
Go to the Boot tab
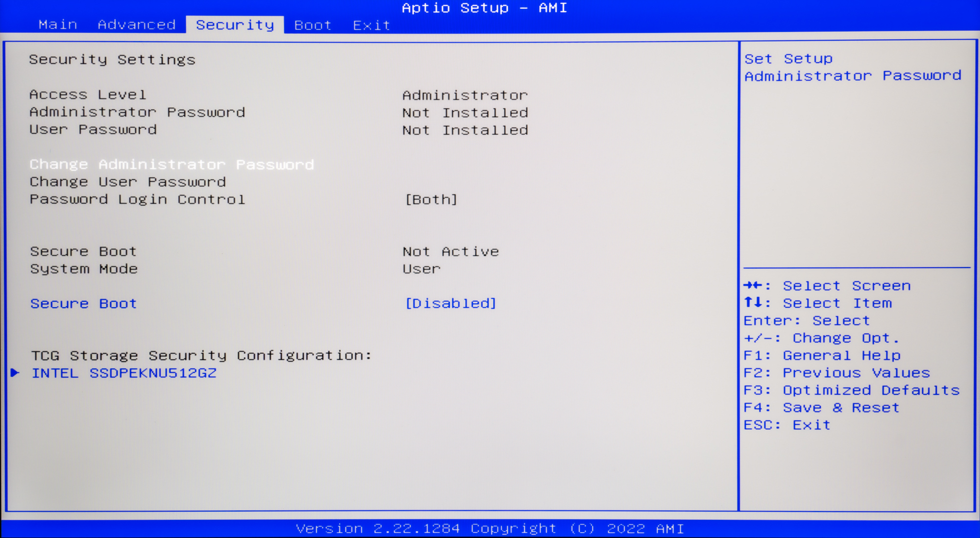coord(313,25)
